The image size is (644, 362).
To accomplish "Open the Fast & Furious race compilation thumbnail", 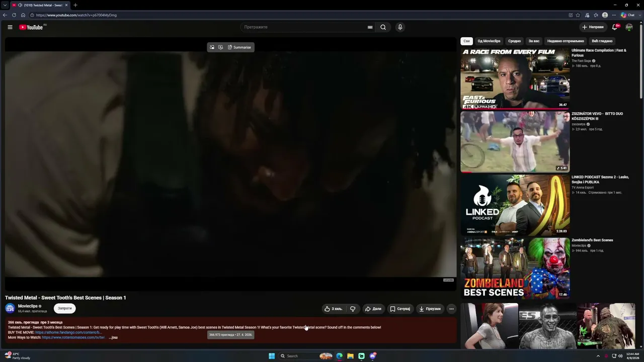I will (515, 78).
